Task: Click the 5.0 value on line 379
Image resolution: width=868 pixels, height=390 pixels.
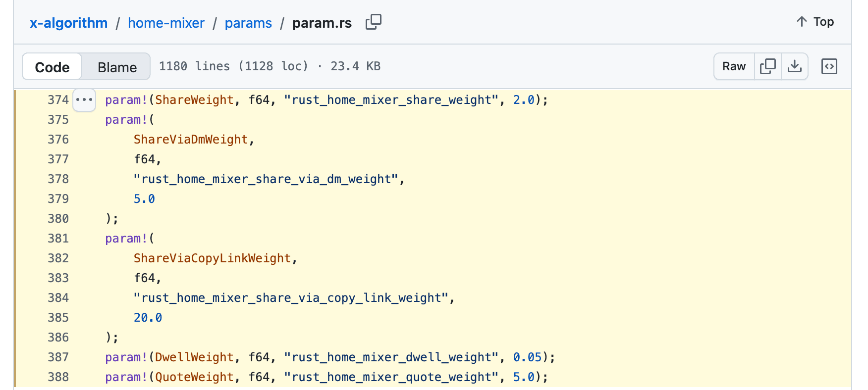Action: 144,199
